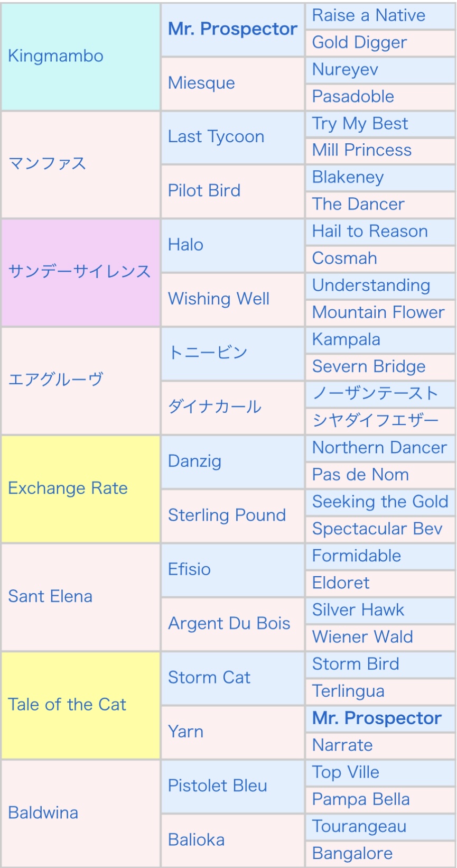Click the Wishing Well link
Screen dimensions: 457x868
[x=219, y=299]
